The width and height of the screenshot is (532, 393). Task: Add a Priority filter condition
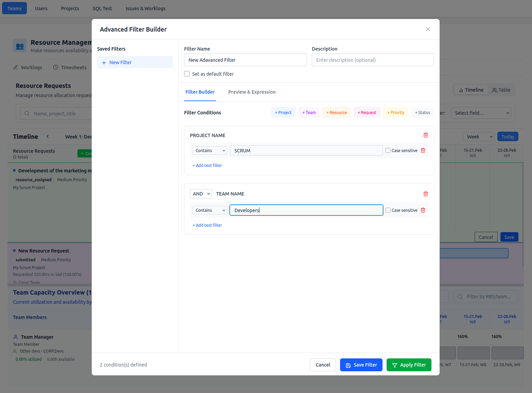pos(395,112)
